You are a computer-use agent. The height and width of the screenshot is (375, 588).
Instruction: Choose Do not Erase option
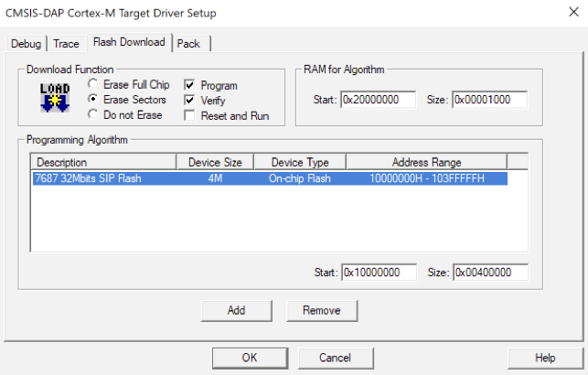[x=92, y=114]
